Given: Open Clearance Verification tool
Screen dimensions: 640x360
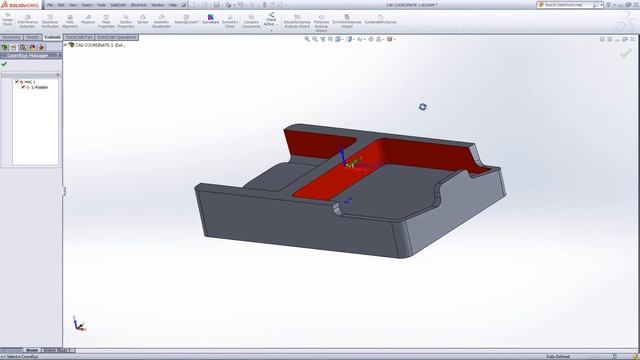Looking at the screenshot, I should [50, 22].
